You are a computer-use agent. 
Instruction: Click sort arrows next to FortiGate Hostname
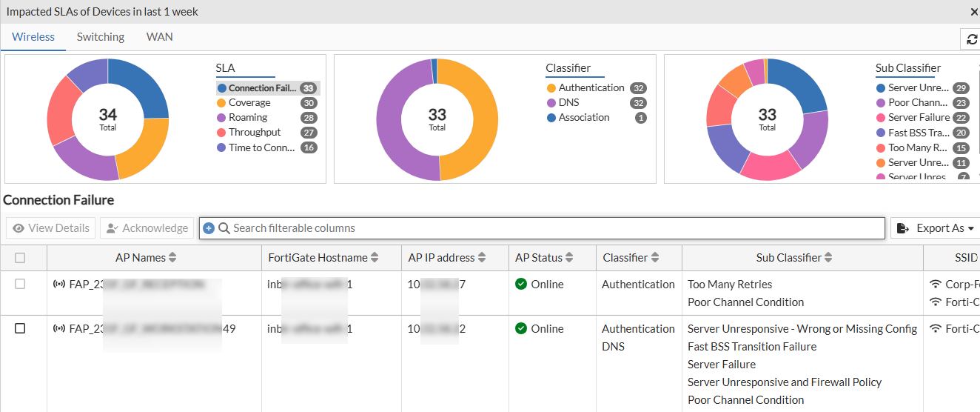point(375,258)
